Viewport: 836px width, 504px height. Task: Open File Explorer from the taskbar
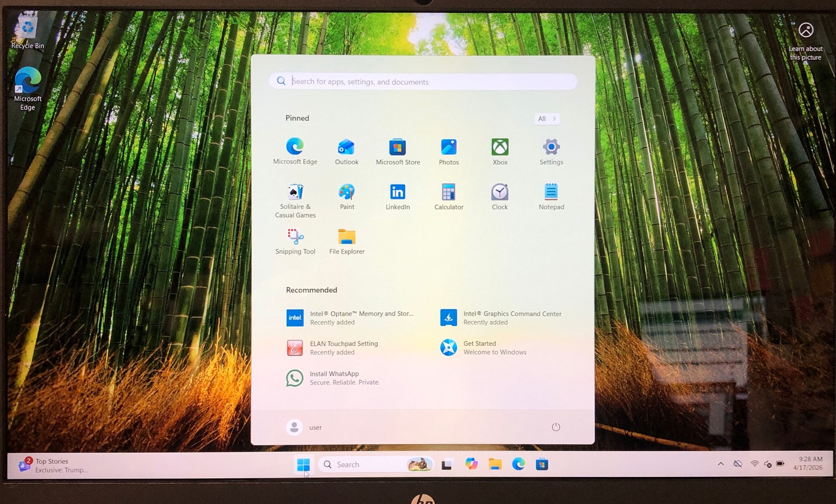pyautogui.click(x=495, y=464)
